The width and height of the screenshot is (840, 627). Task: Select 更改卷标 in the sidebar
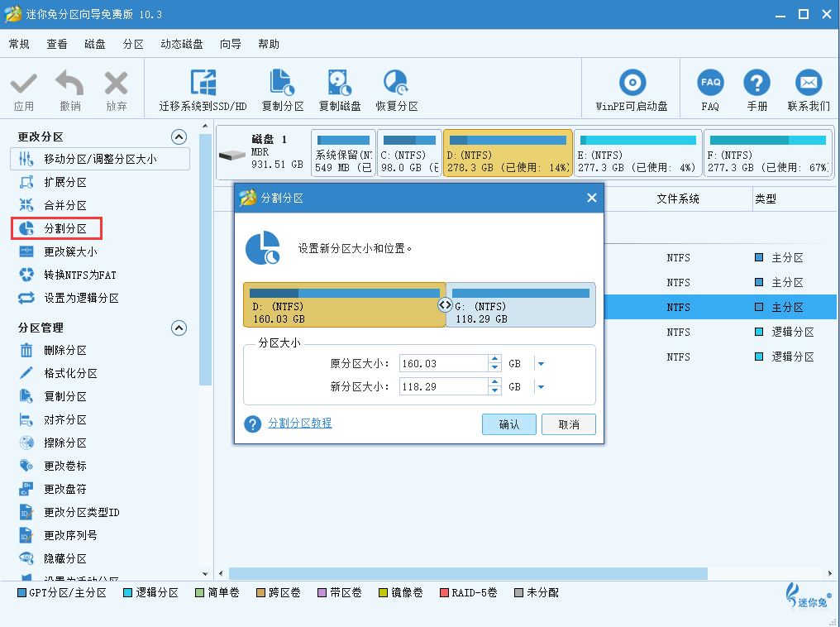coord(65,467)
